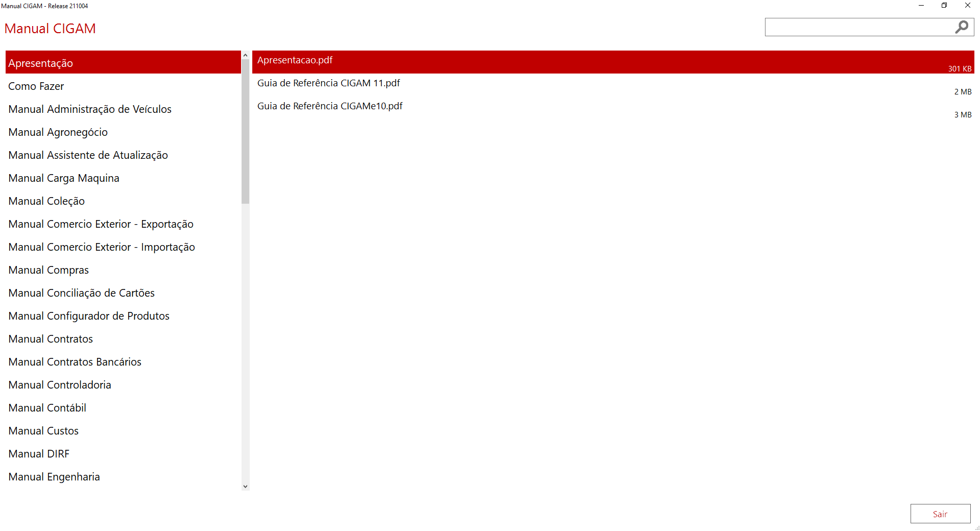The height and width of the screenshot is (531, 980).
Task: Select Manual DIRF entry
Action: (x=123, y=453)
